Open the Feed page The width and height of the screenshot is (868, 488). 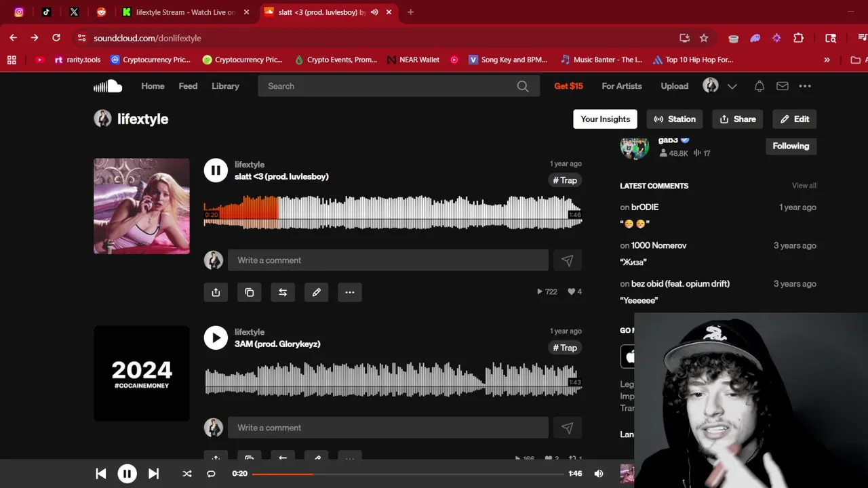point(188,86)
